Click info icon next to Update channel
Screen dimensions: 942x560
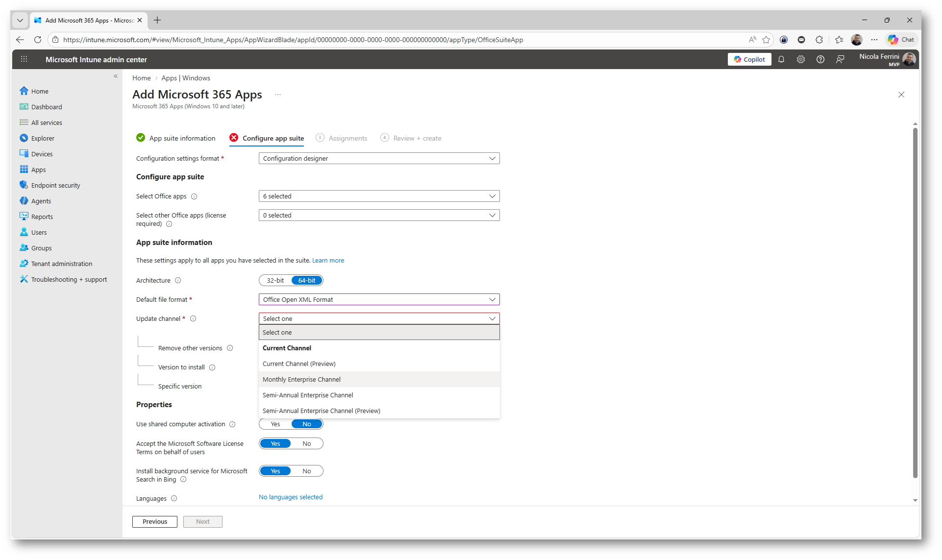click(193, 318)
